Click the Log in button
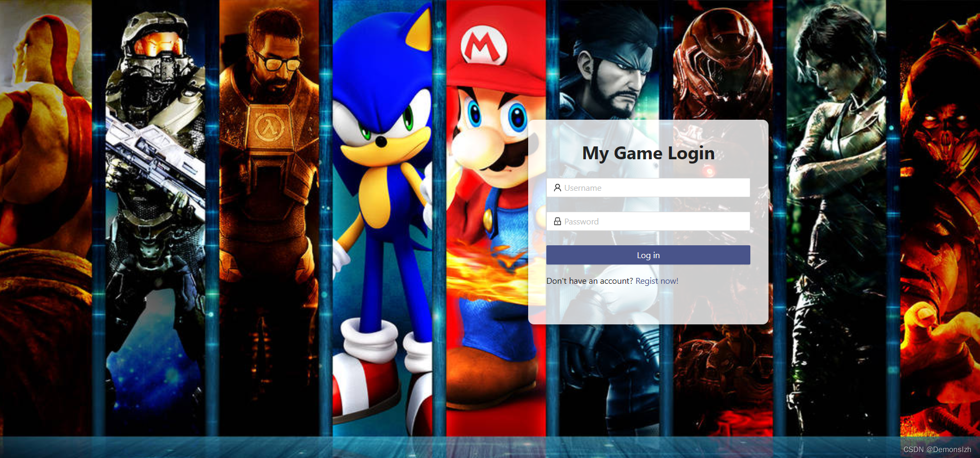 [648, 255]
